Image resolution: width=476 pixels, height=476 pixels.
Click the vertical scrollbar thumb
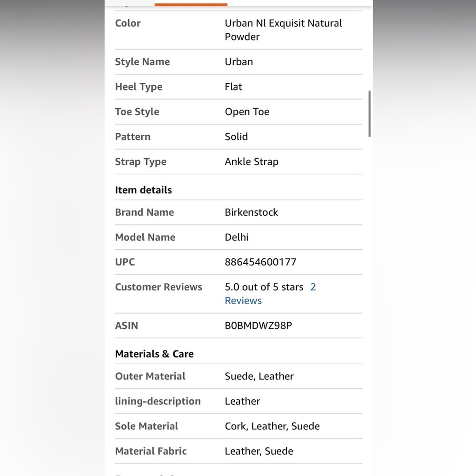[369, 114]
